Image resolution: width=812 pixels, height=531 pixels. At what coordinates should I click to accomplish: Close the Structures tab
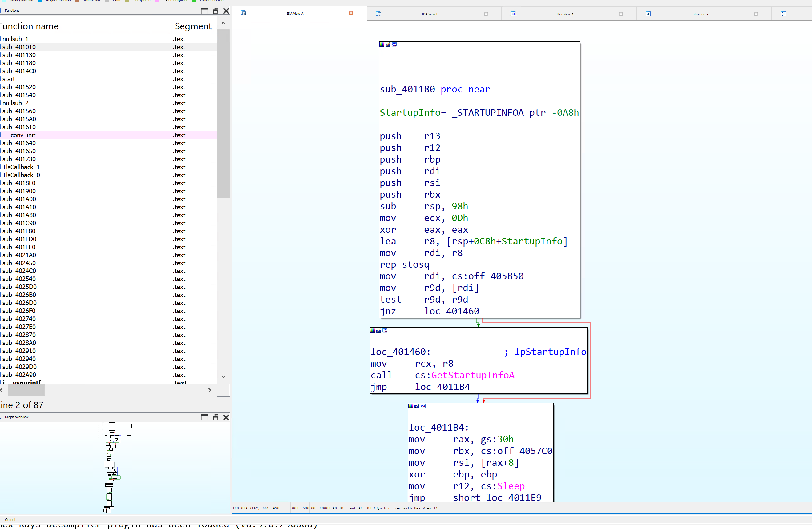point(756,14)
